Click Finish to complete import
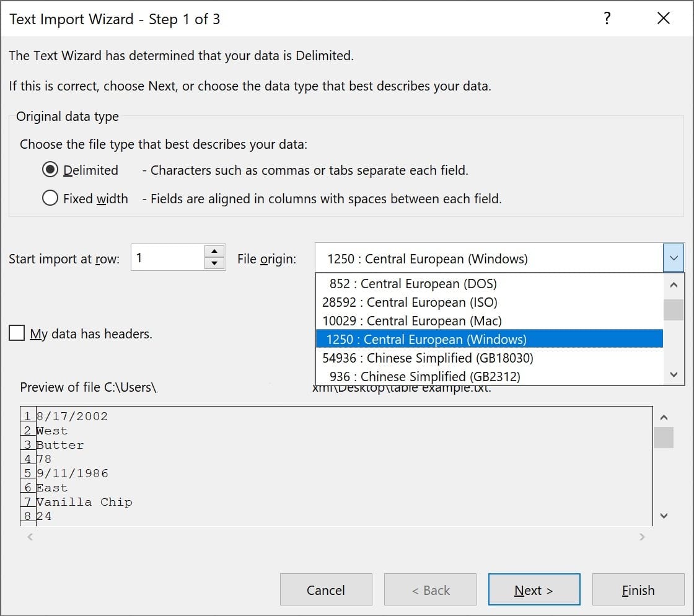Image resolution: width=694 pixels, height=616 pixels. pyautogui.click(x=638, y=590)
